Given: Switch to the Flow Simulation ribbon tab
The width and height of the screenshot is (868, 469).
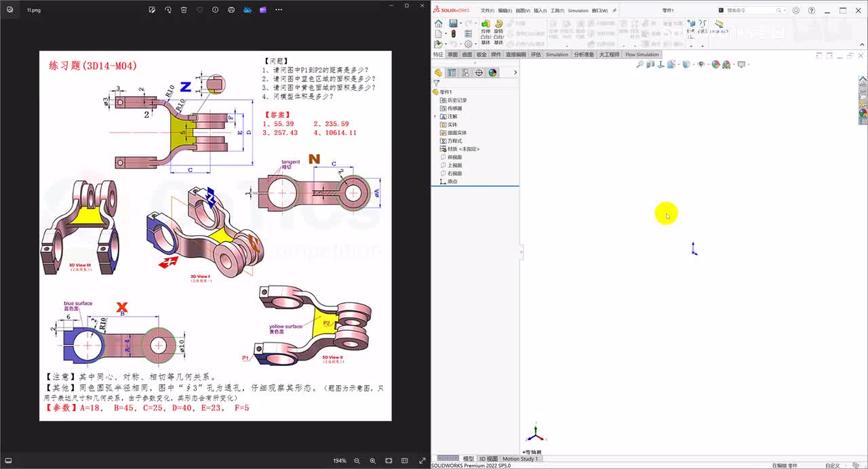Looking at the screenshot, I should pyautogui.click(x=642, y=54).
